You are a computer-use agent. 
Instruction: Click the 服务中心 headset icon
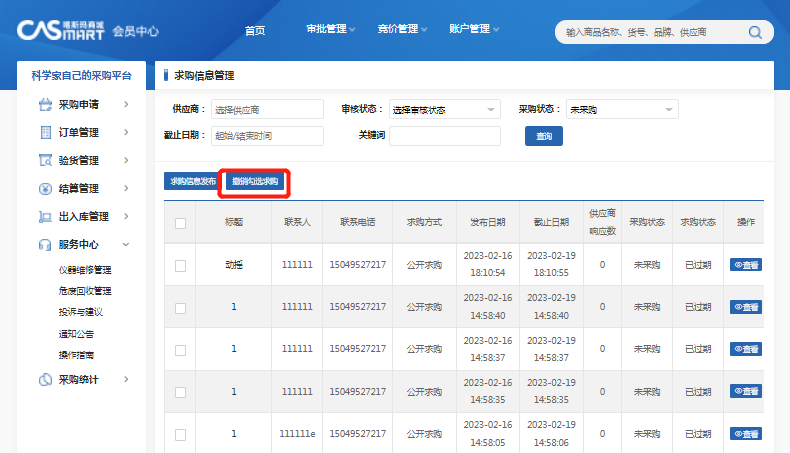[x=45, y=244]
